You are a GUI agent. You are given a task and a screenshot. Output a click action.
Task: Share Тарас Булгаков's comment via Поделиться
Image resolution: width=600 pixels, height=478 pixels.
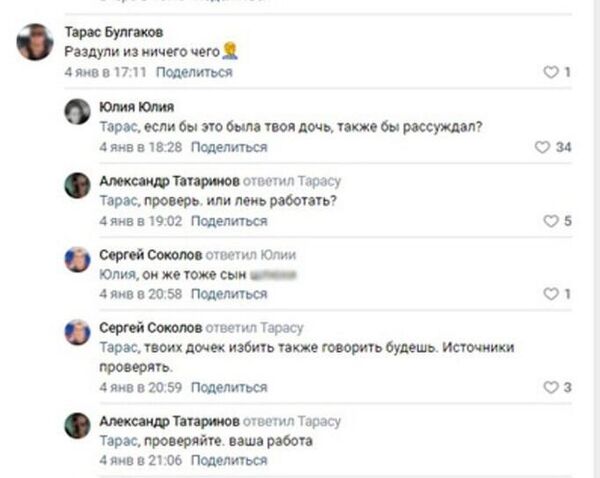pos(195,72)
